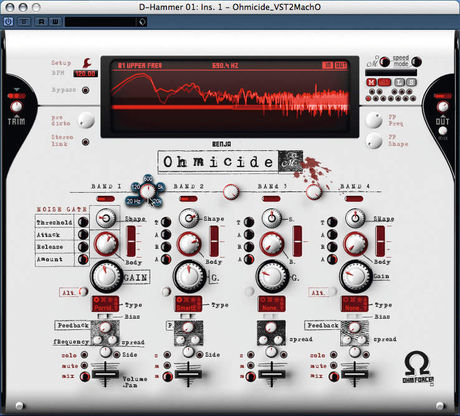Viewport: 460px width, 416px height.
Task: Click the Band 2 vertical red level slider
Action: (214, 241)
